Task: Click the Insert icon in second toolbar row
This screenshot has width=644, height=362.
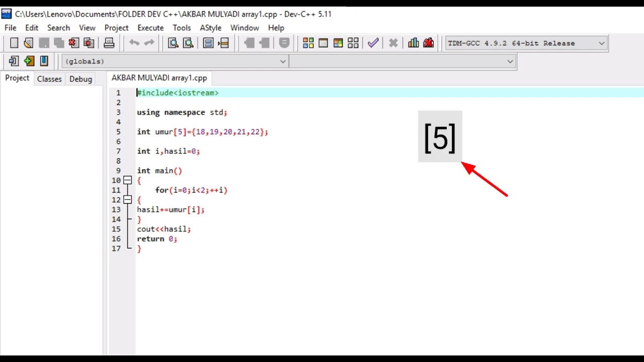Action: pos(14,61)
